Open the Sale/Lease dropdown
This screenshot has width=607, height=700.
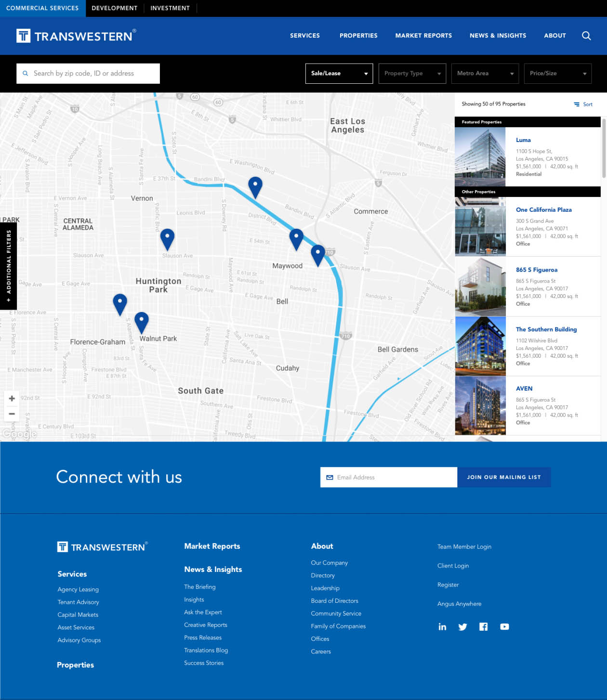pos(339,74)
